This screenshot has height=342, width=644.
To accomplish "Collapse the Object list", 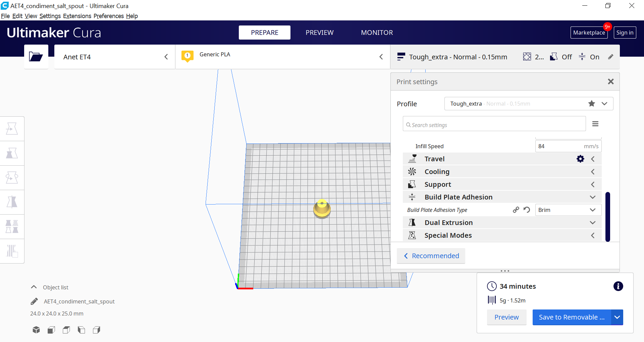I will coord(34,287).
